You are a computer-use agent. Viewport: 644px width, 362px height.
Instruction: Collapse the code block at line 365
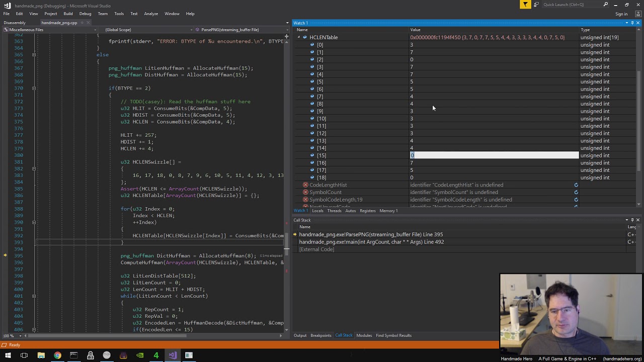coord(34,55)
